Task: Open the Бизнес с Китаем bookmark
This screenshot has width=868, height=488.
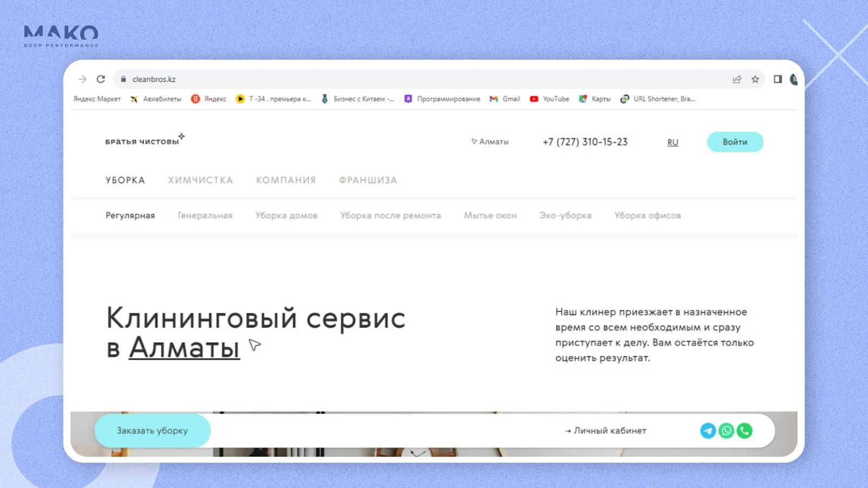Action: tap(358, 99)
